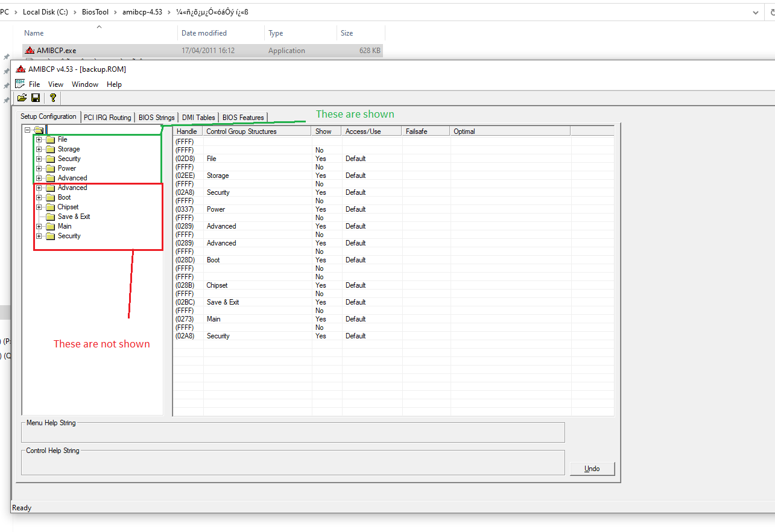Image resolution: width=775 pixels, height=532 pixels.
Task: Click the root folder icon of the tree
Action: 39,130
